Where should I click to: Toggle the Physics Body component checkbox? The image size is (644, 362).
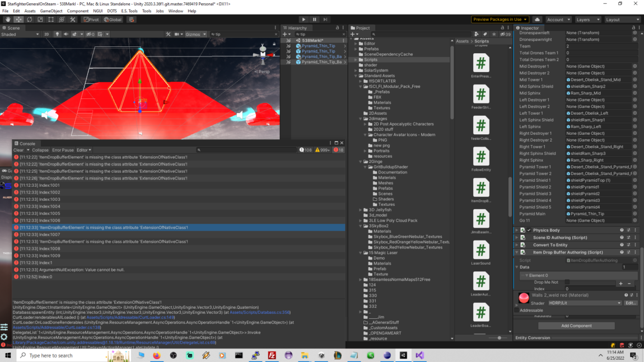coord(529,230)
